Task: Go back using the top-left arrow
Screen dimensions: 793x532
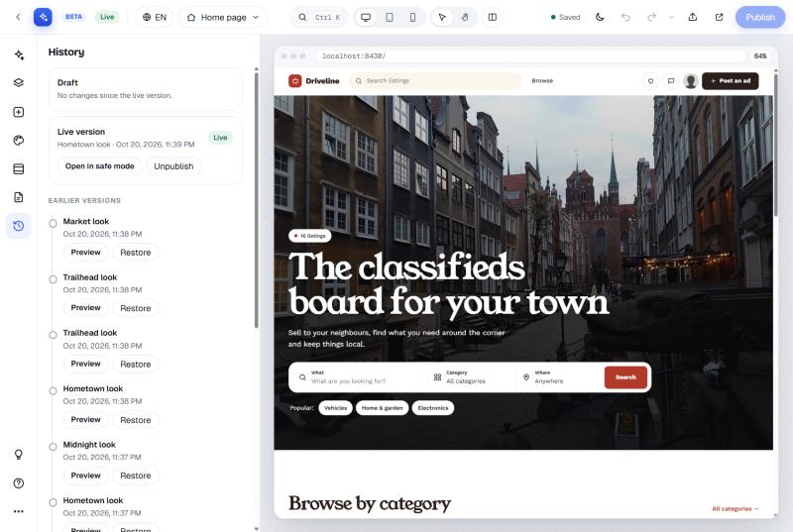Action: 18,17
